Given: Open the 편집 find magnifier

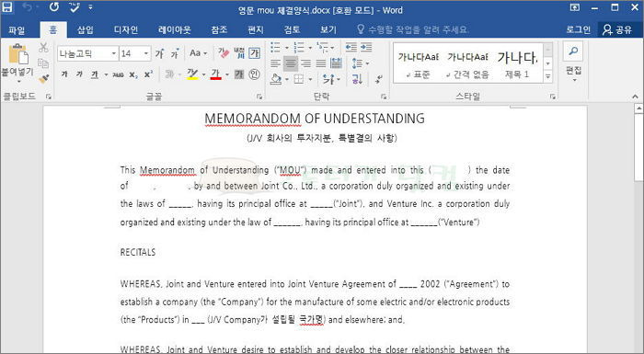Looking at the screenshot, I should 573,51.
